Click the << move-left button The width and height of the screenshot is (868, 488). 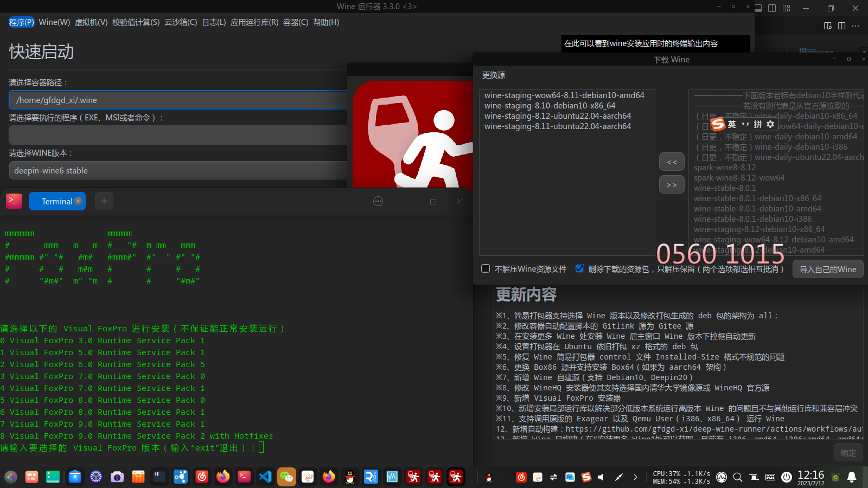point(672,162)
